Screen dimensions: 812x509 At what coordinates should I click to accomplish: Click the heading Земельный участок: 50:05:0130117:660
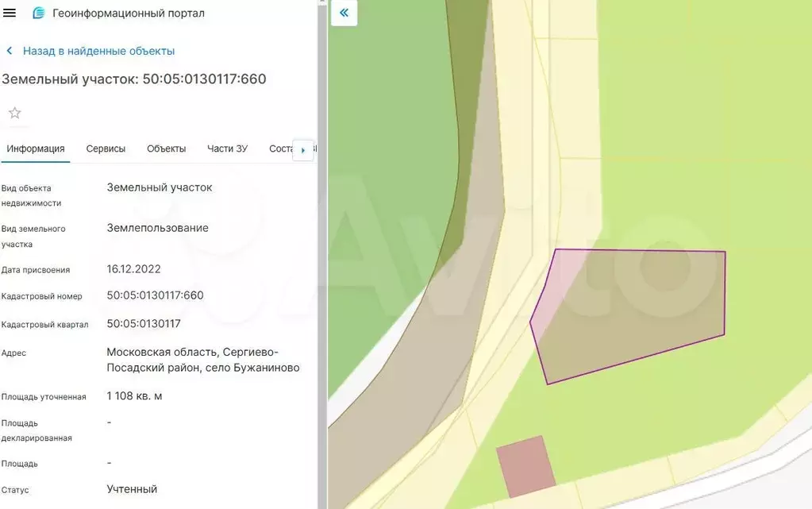pos(133,79)
